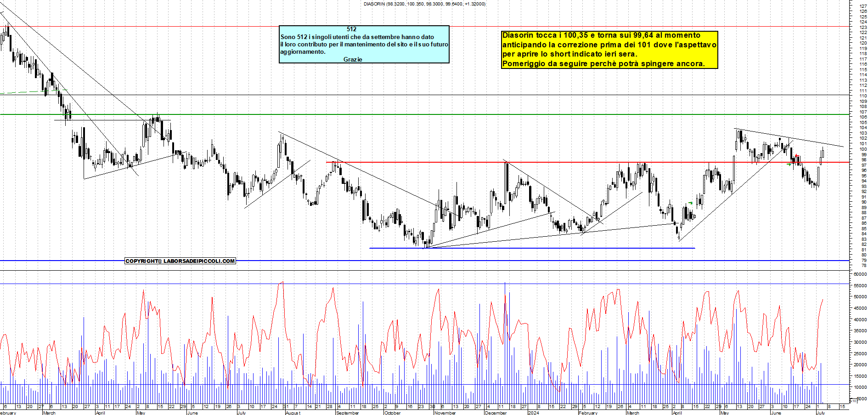This screenshot has width=868, height=415.
Task: Click 'per aprire lo short indicato' line
Action: click(x=569, y=54)
